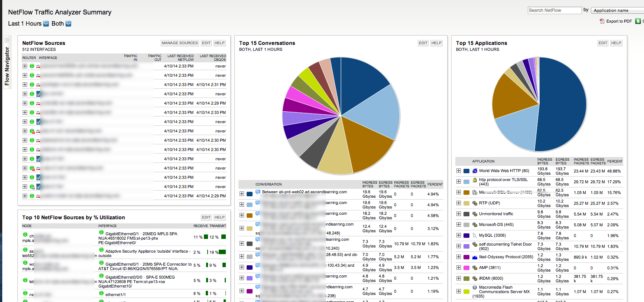Open the Application name search-by combo box
The width and height of the screenshot is (644, 302).
click(617, 10)
